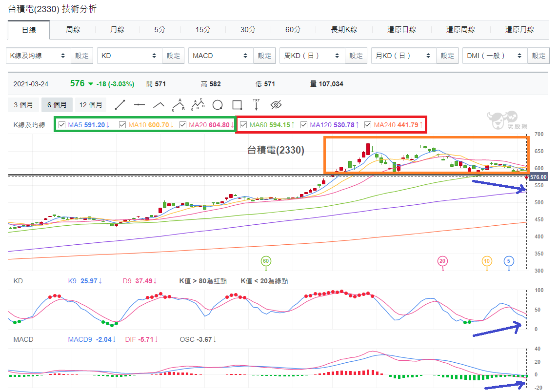The image size is (558, 392).
Task: Select the trend line drawing tool
Action: 120,105
